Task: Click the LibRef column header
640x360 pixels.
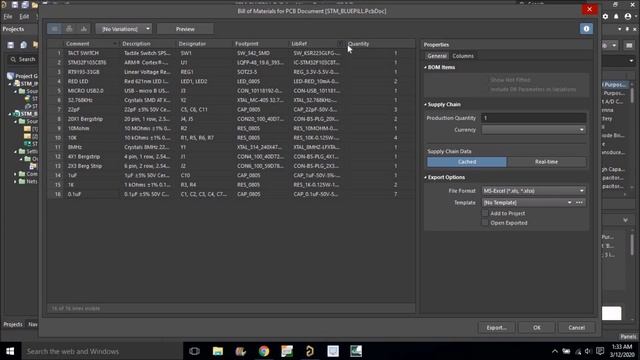Action: point(317,44)
